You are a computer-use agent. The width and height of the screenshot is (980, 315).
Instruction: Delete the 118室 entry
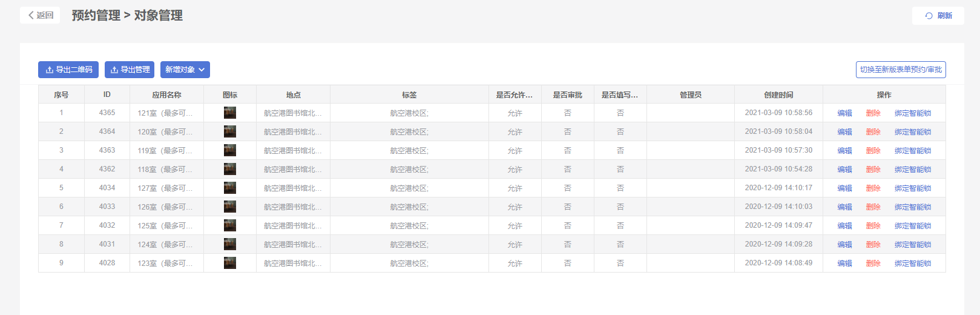tap(873, 170)
